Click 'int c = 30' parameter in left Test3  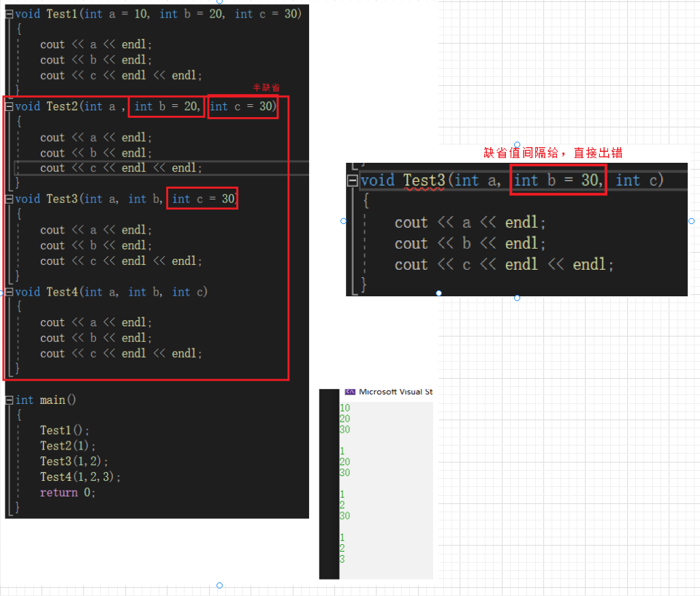pyautogui.click(x=203, y=199)
